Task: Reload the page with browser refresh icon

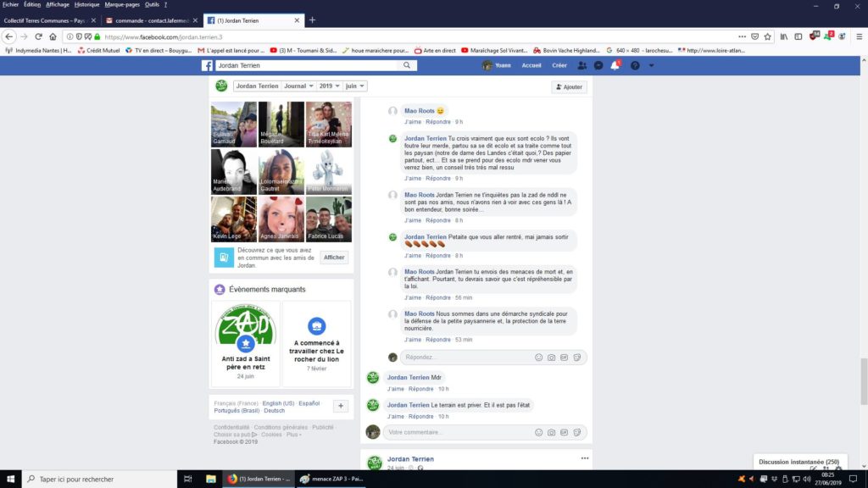Action: pyautogui.click(x=38, y=36)
